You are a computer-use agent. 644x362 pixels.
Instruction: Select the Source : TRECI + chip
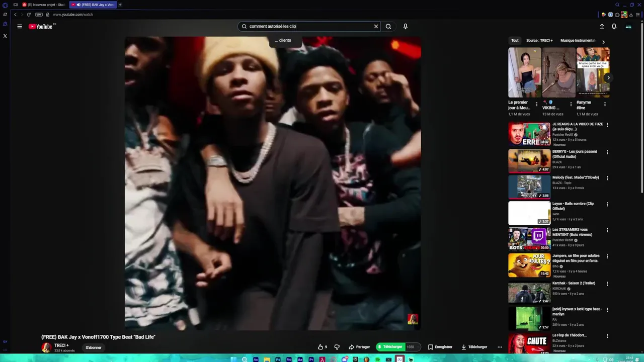point(539,41)
